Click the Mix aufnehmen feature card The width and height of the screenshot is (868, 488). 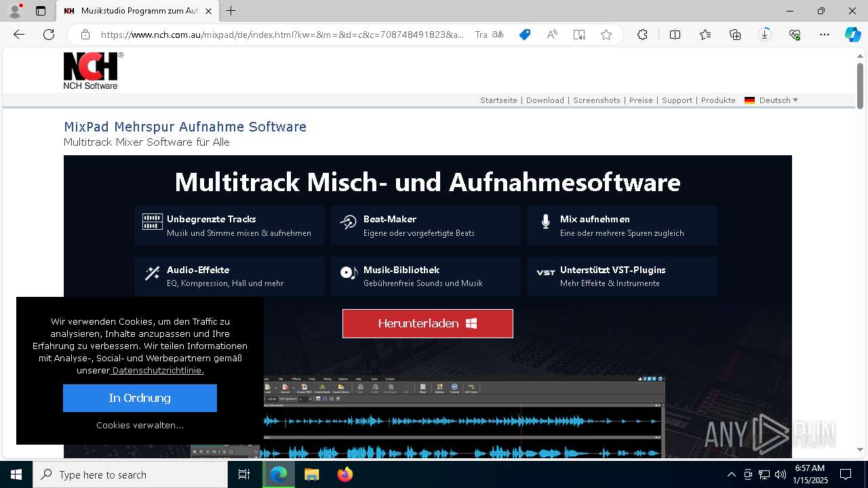[623, 226]
